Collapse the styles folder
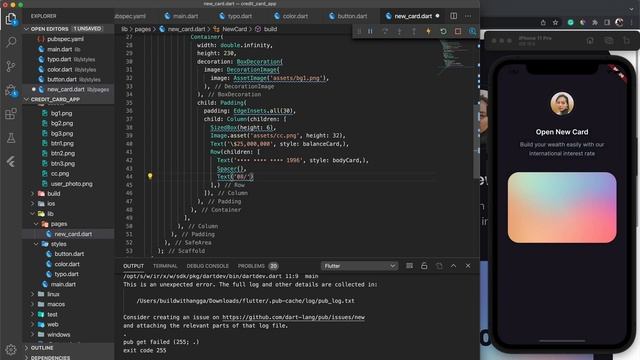640x360 pixels. tap(58, 244)
